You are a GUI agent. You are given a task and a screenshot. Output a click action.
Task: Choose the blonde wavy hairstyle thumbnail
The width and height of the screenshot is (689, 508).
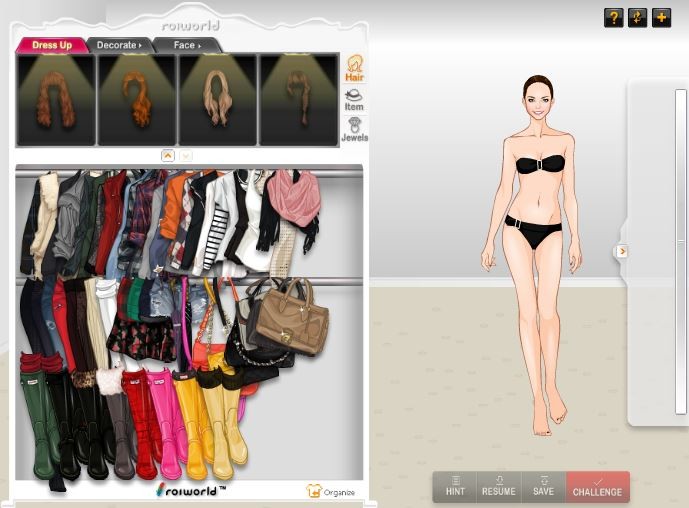(218, 100)
